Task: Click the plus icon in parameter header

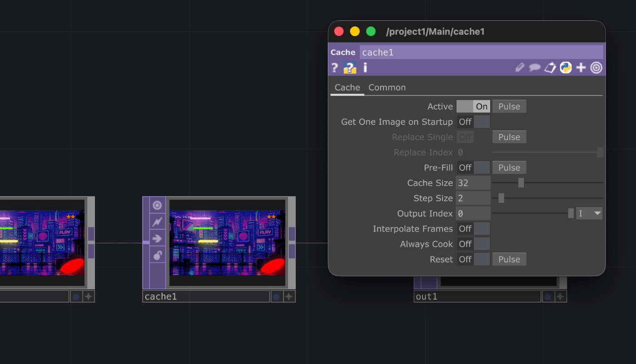Action: click(581, 68)
